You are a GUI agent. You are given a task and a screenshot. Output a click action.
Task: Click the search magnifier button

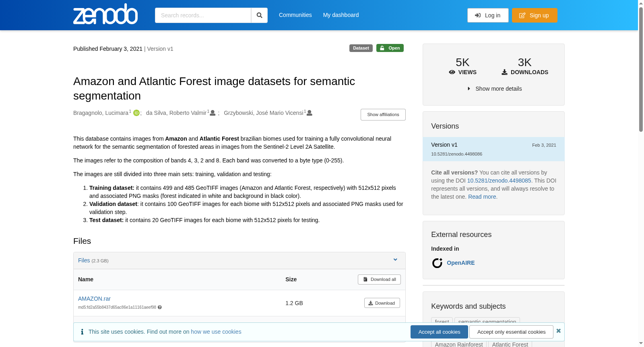coord(259,15)
